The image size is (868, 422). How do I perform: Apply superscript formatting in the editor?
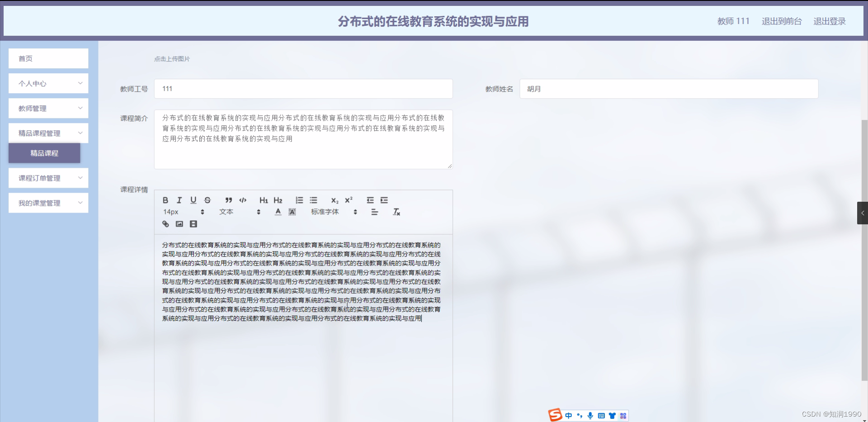pos(349,200)
